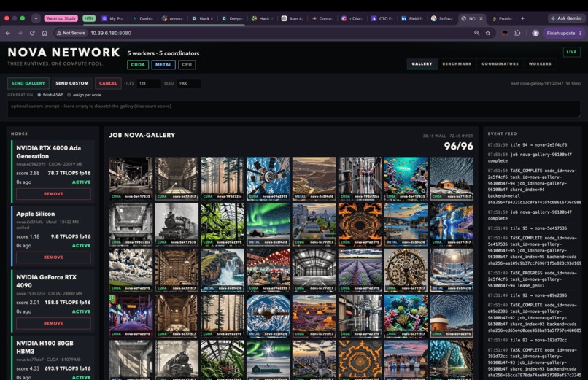
Task: Focus the optional custom prompt text box
Action: click(x=293, y=109)
